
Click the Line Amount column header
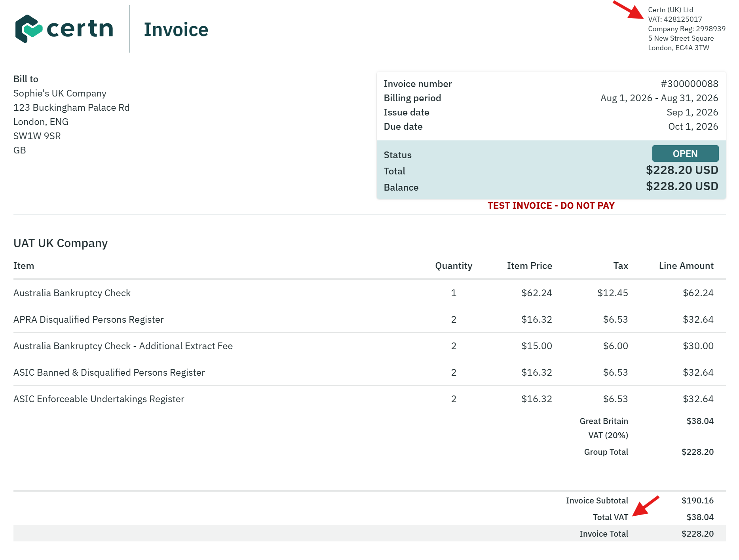click(686, 266)
